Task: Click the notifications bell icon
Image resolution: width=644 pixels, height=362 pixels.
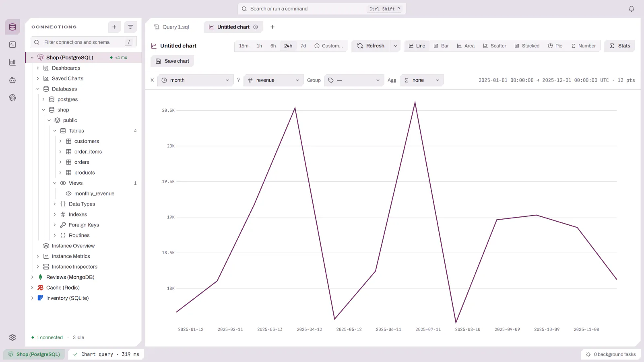Action: click(632, 9)
